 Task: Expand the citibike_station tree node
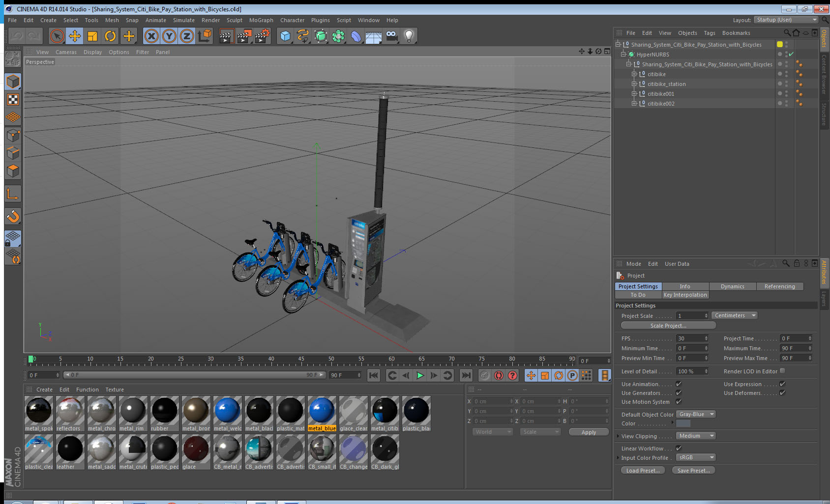coord(634,84)
